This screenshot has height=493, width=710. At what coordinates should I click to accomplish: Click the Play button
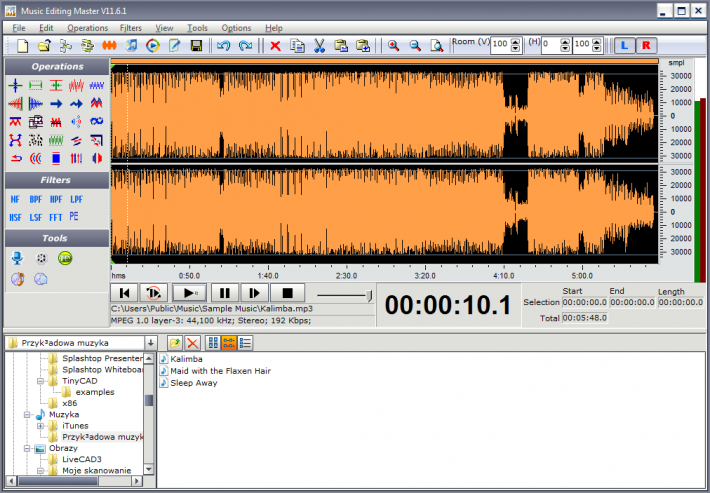pos(189,293)
